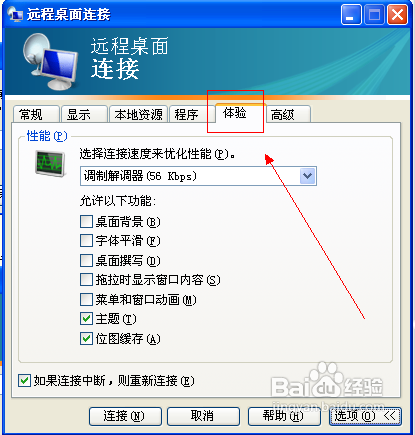The height and width of the screenshot is (435, 415).
Task: Enable 拖拉时显示窗口内容 checkbox
Action: click(x=86, y=280)
